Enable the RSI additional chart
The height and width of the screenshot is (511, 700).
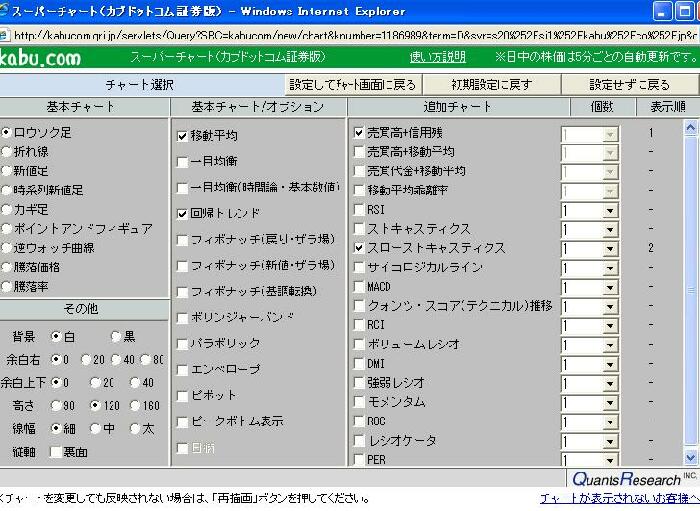pos(359,209)
